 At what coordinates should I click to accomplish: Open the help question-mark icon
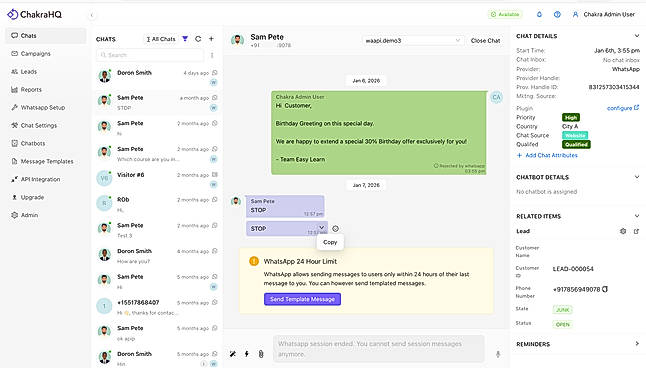pyautogui.click(x=557, y=14)
